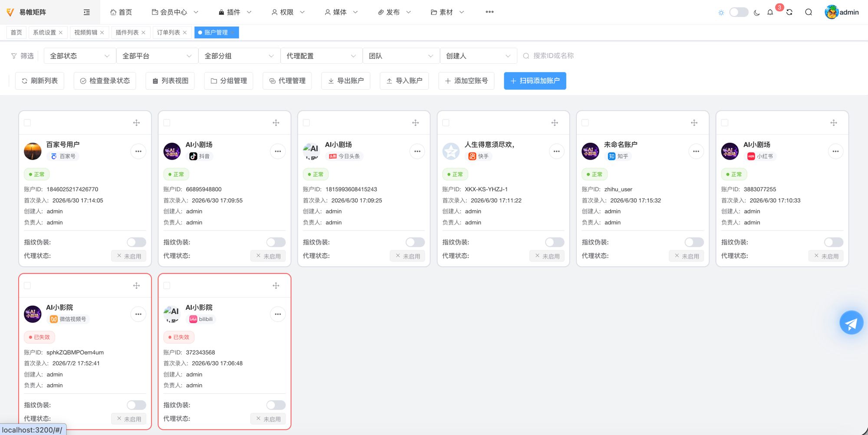Click the 导出账户 button
Screen dimensions: 868x435
346,81
